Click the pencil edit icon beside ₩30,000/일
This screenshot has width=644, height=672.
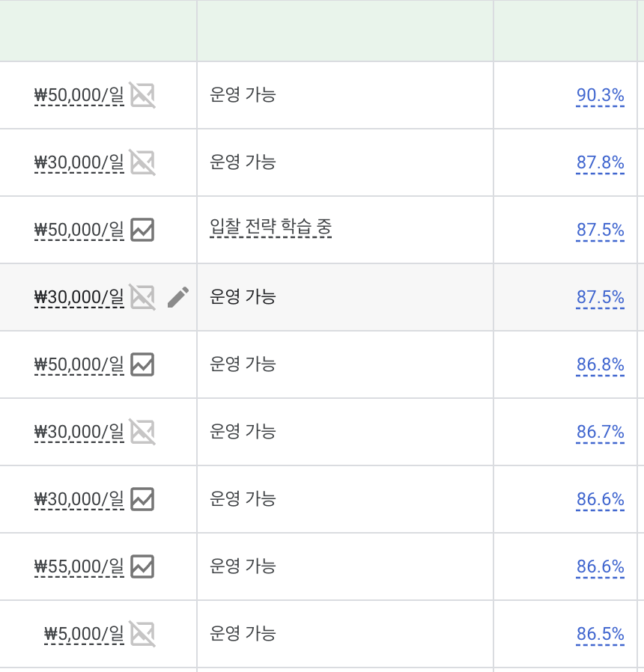click(x=178, y=297)
